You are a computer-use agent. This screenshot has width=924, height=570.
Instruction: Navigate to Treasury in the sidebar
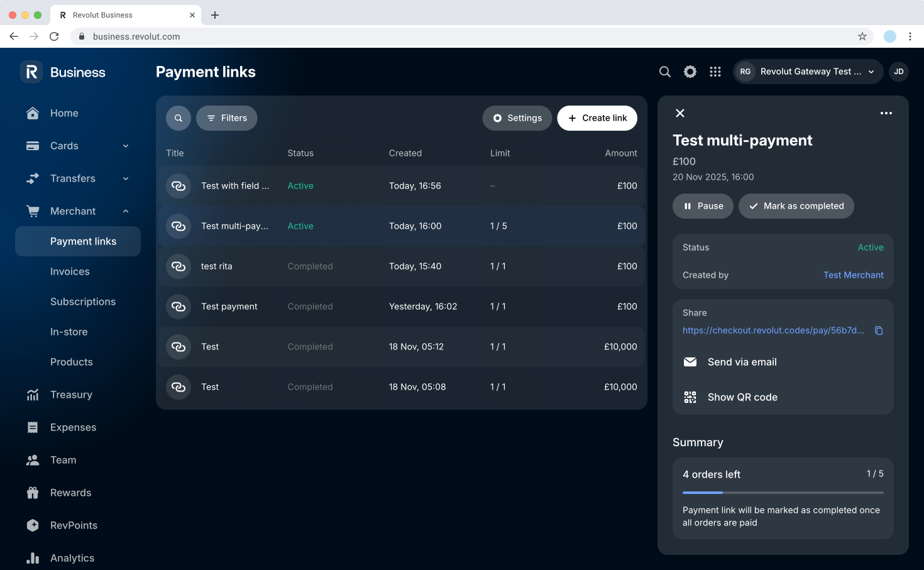click(x=71, y=395)
